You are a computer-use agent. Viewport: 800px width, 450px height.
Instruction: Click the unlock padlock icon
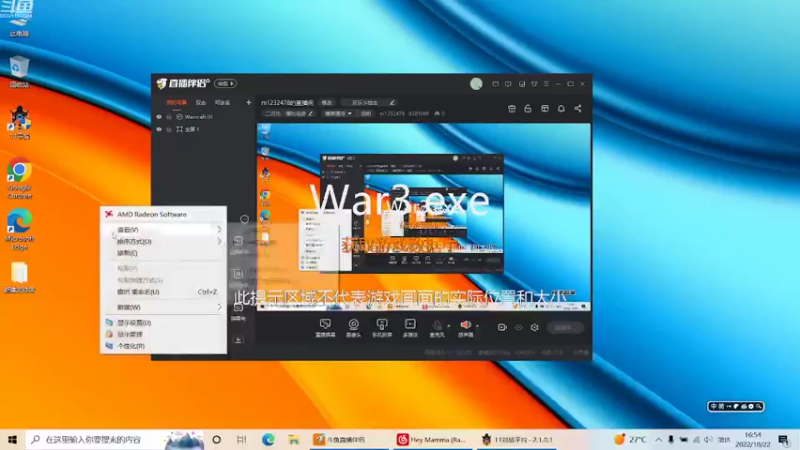528,109
